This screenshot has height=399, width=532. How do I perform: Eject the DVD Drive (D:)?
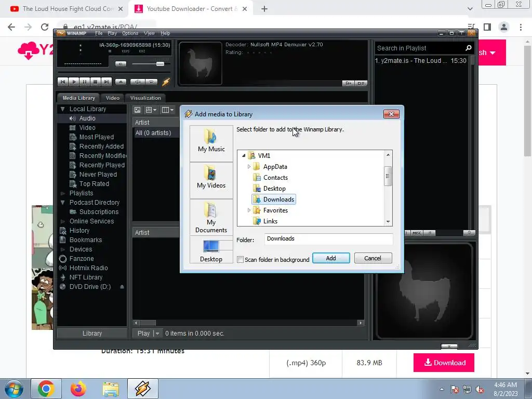(x=122, y=287)
